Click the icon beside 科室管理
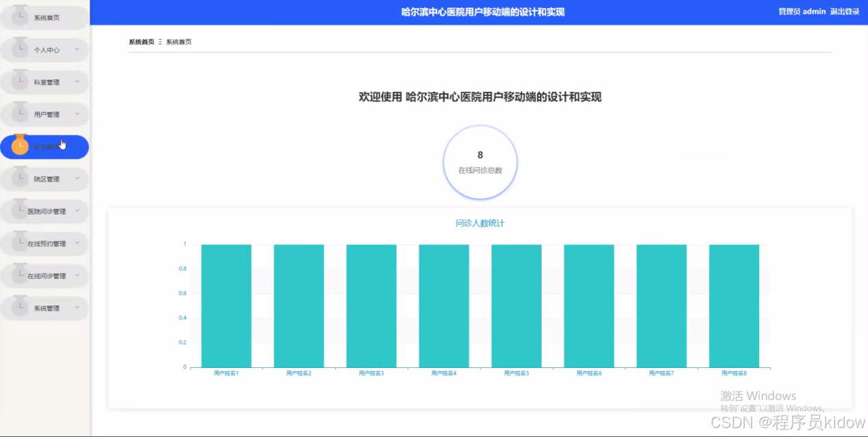The image size is (868, 437). (x=21, y=81)
